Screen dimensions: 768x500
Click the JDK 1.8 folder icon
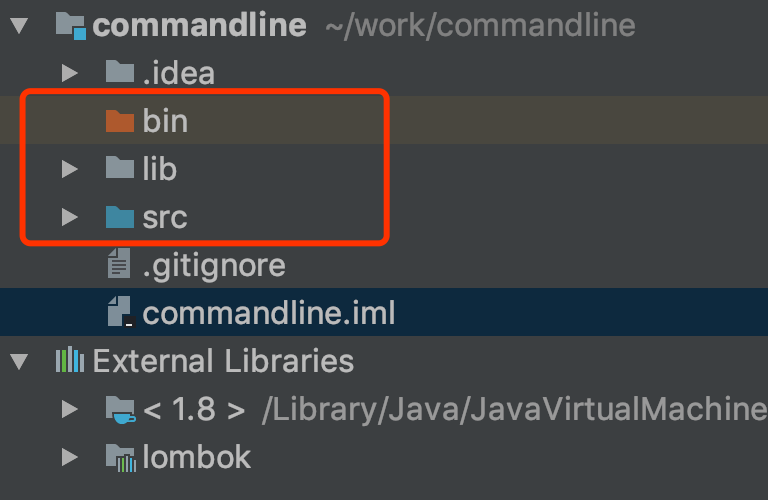[x=119, y=409]
